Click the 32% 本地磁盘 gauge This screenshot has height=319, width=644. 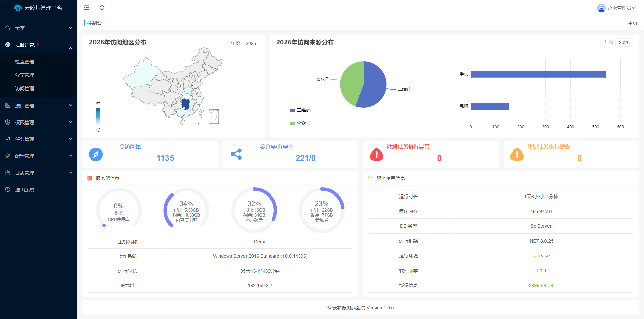[254, 211]
